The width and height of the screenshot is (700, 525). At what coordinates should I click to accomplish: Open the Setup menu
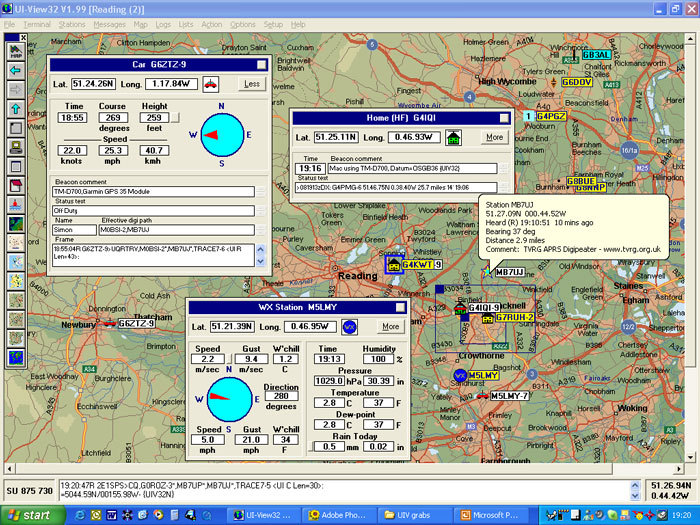click(273, 25)
